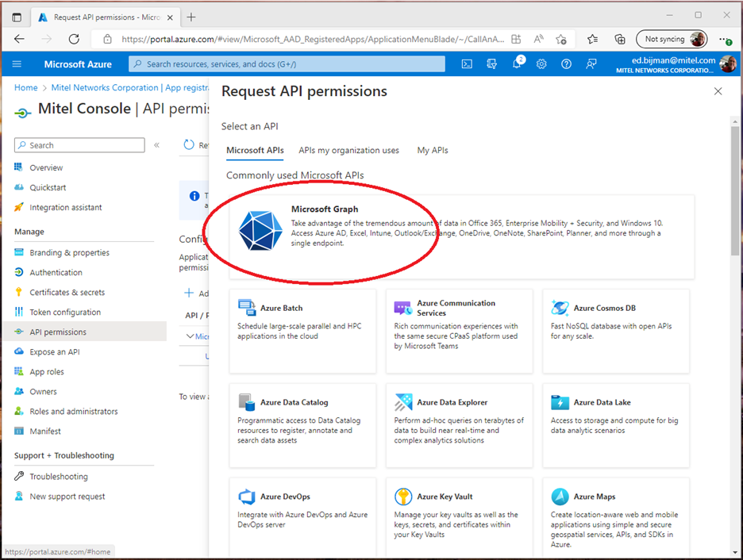Open Certificates & secrets menu item
The image size is (743, 560).
[67, 292]
